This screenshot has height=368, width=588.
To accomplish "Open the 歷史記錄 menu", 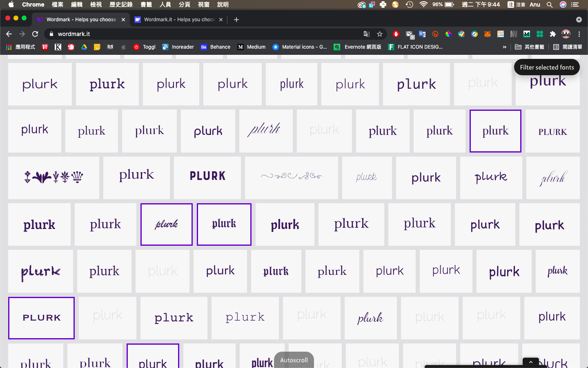I will 121,4.
